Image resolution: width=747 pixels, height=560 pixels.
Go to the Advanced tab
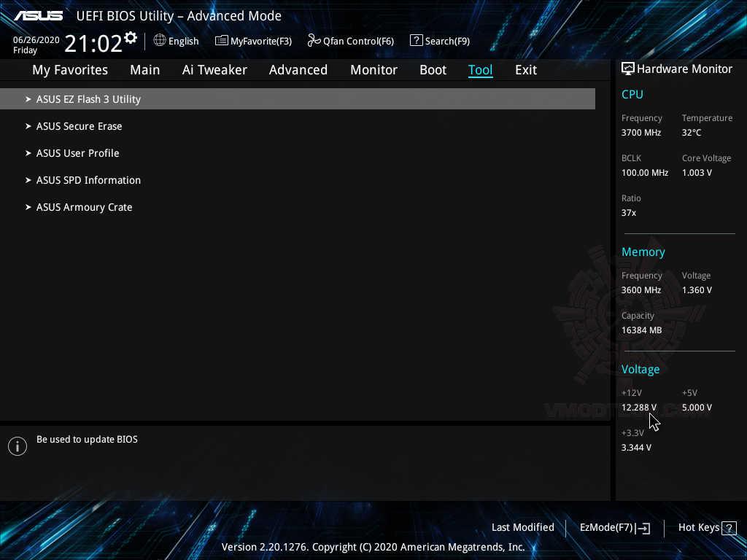298,70
